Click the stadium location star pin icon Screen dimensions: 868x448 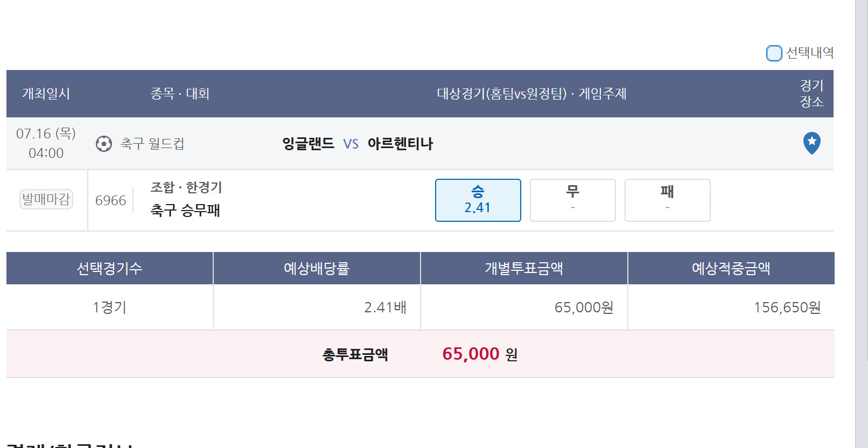click(x=811, y=143)
